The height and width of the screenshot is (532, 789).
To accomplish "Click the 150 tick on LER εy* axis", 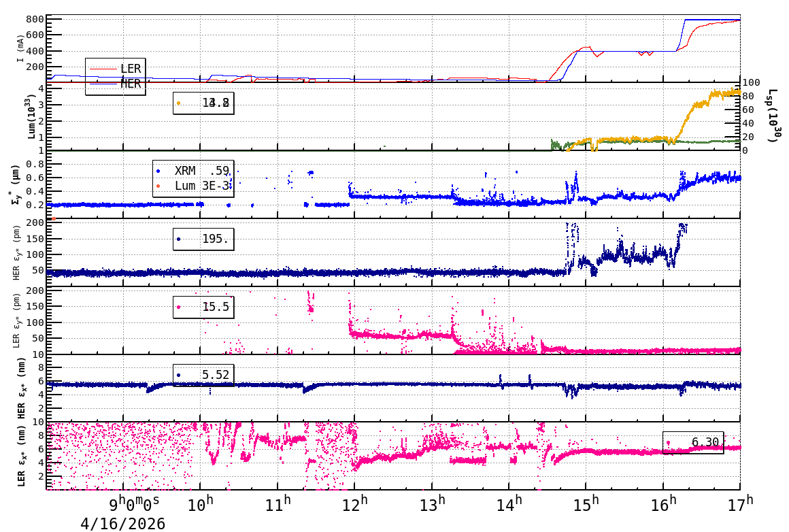I will pyautogui.click(x=35, y=306).
